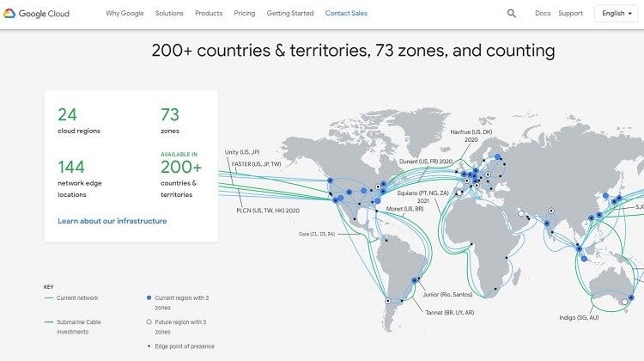Click the Current region filled blue dot key
The height and width of the screenshot is (361, 644).
(149, 297)
